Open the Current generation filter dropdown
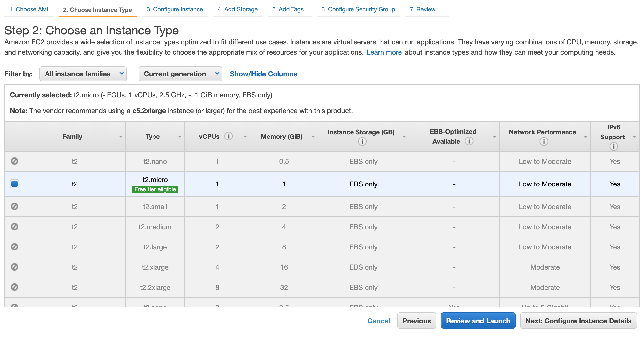644x338 pixels. 181,74
